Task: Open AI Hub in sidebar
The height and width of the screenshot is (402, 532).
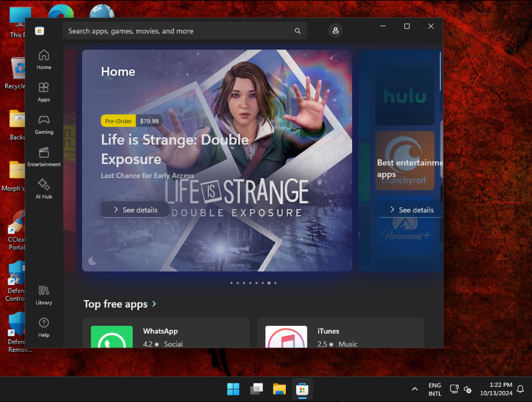Action: pos(44,189)
